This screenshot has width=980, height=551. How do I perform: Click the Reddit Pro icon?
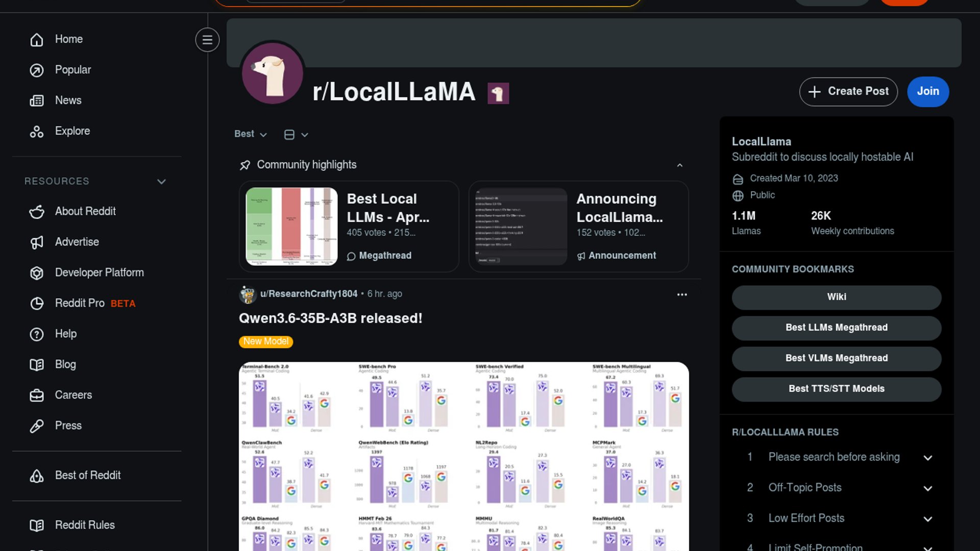pyautogui.click(x=37, y=304)
